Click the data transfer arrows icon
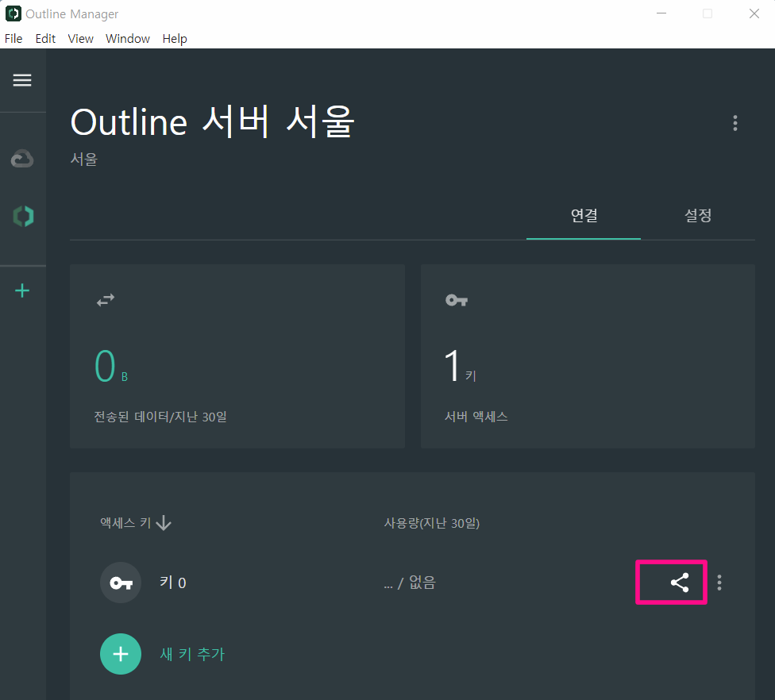Image resolution: width=775 pixels, height=700 pixels. tap(106, 300)
